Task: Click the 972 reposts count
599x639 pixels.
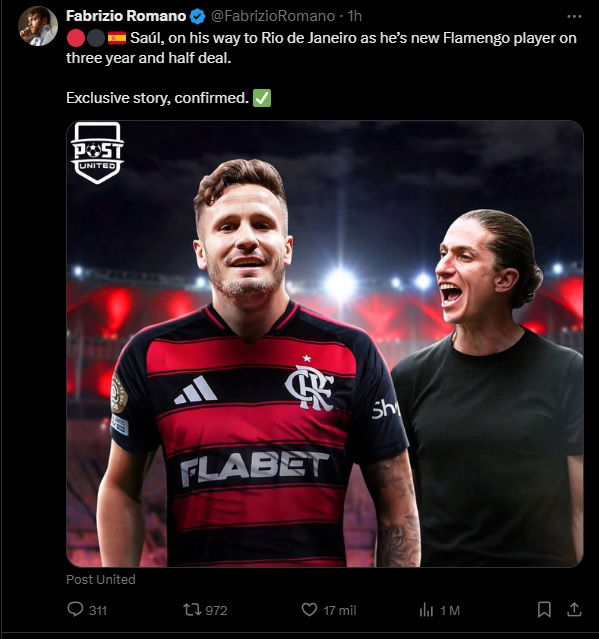Action: (216, 610)
